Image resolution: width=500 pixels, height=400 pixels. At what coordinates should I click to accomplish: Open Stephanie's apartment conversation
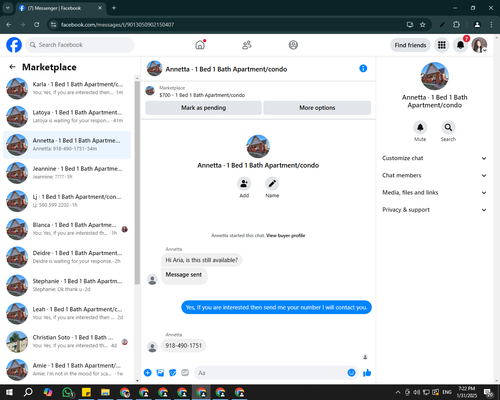pos(67,285)
